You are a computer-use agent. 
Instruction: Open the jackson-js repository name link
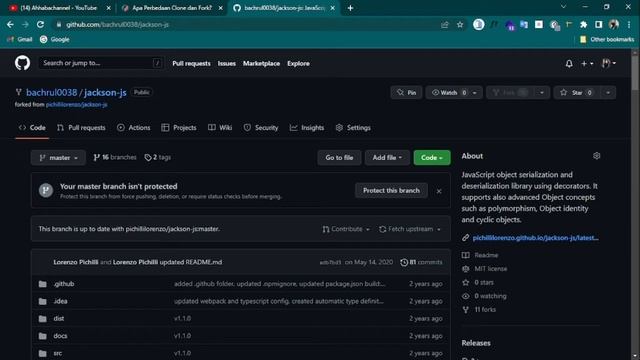(x=105, y=93)
